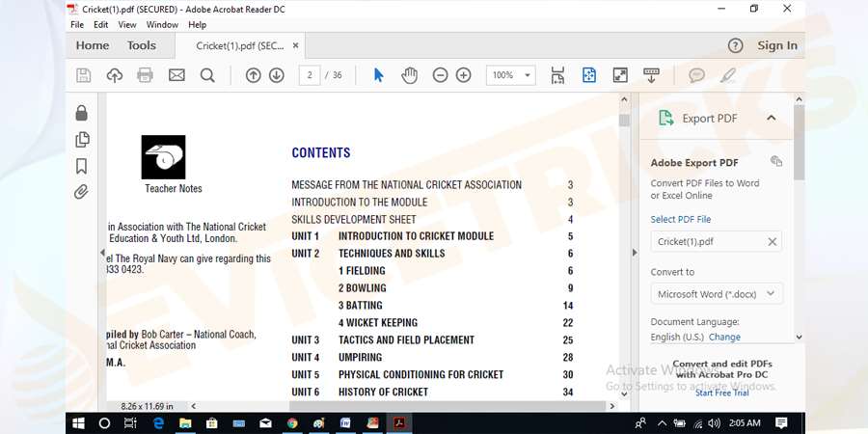Viewport: 868px width, 434px height.
Task: Open page thumbnails panel icon
Action: pyautogui.click(x=82, y=140)
